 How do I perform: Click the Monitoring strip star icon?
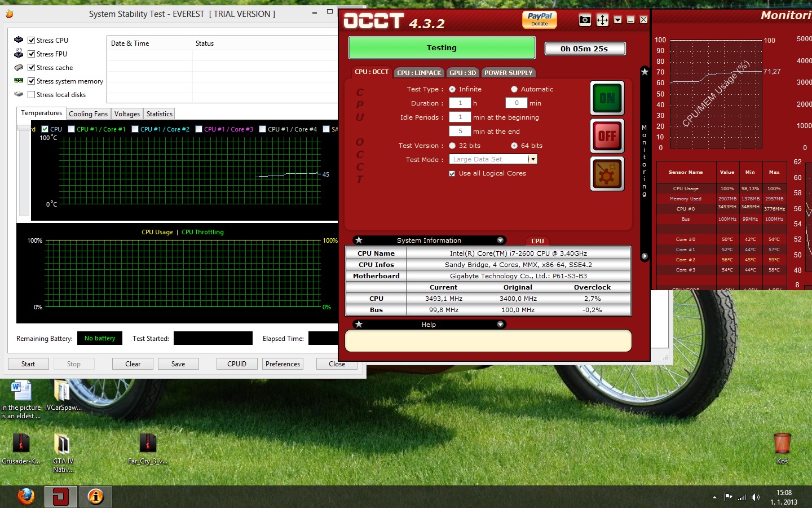(645, 72)
